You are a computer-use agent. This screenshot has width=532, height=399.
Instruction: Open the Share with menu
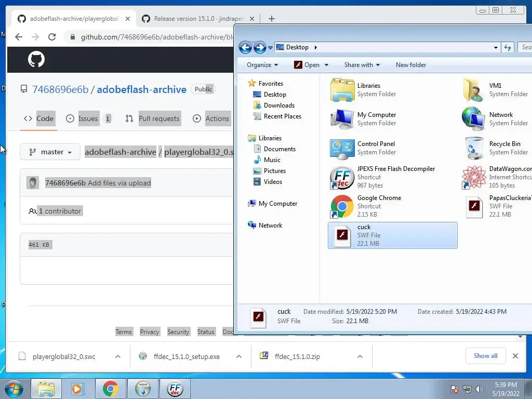362,65
